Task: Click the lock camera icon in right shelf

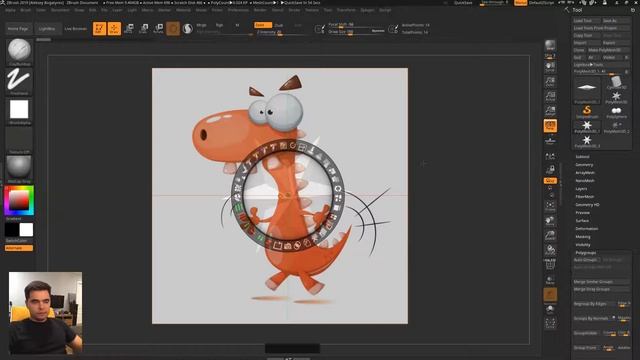Action: click(x=550, y=170)
